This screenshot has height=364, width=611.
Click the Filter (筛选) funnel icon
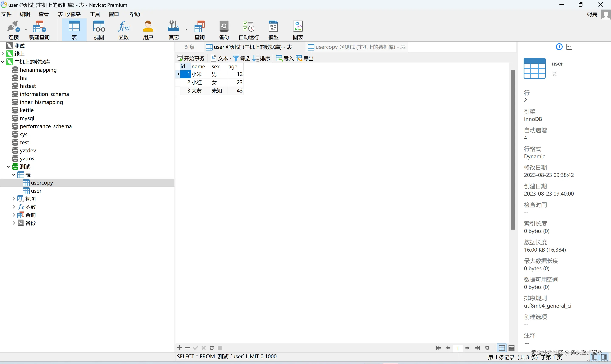(x=236, y=58)
